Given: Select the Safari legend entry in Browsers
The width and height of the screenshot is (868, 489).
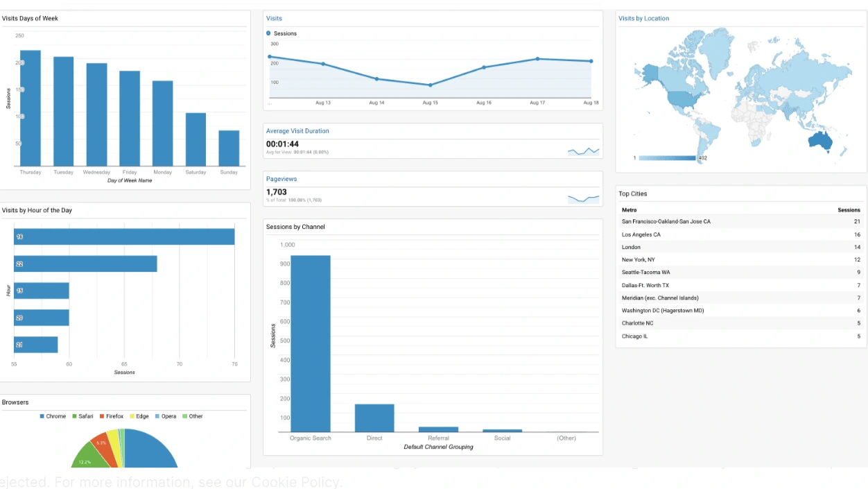Looking at the screenshot, I should [x=83, y=416].
